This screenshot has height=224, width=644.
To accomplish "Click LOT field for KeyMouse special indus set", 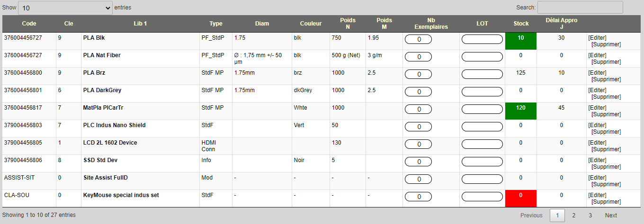I will click(x=482, y=197).
